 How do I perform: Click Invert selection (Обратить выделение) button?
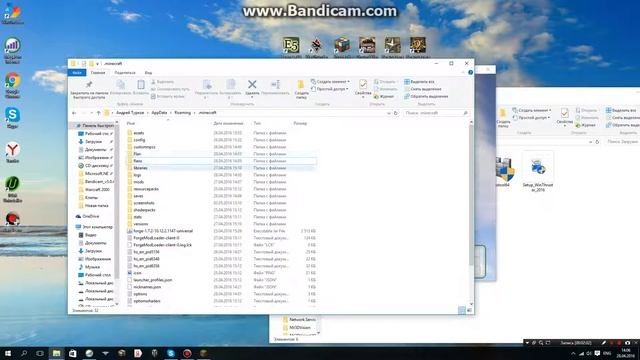click(x=426, y=96)
